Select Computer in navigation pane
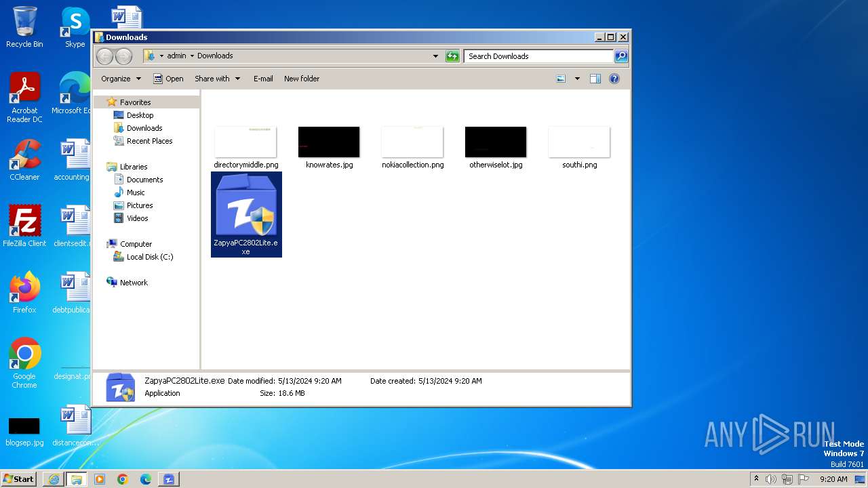The width and height of the screenshot is (868, 488). pyautogui.click(x=136, y=244)
